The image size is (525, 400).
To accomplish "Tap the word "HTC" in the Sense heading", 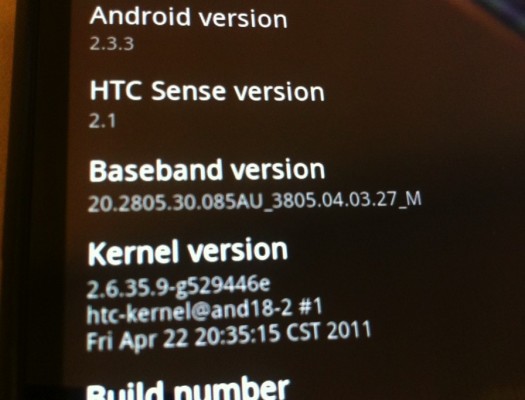I will tap(116, 91).
